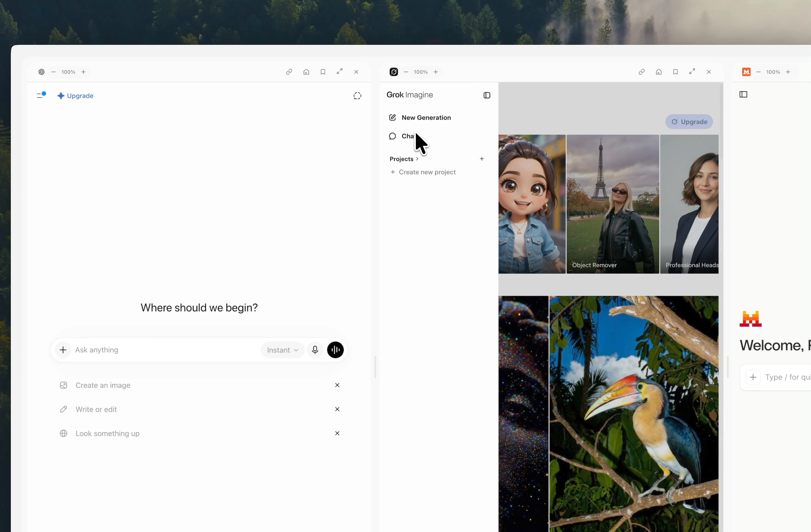Viewport: 811px width, 532px height.
Task: Zoom out the Grok pane
Action: click(x=406, y=72)
